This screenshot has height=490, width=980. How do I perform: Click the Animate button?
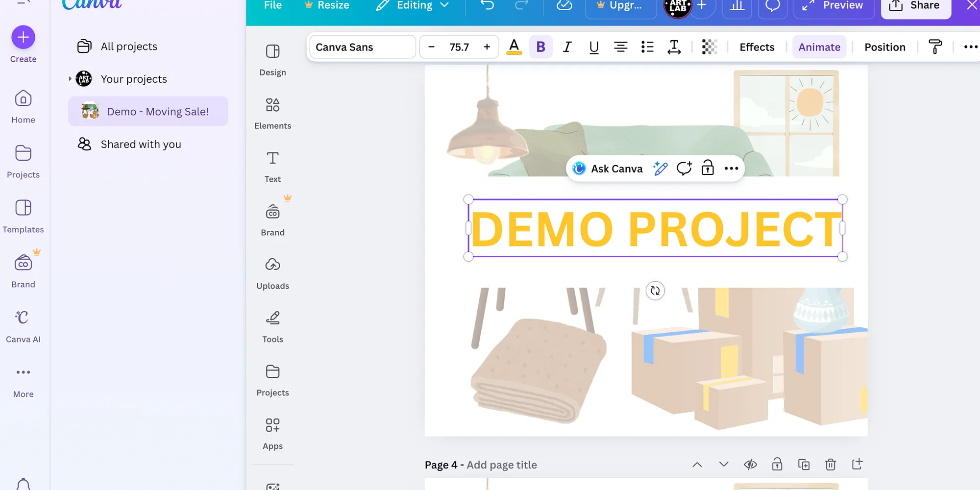tap(819, 47)
